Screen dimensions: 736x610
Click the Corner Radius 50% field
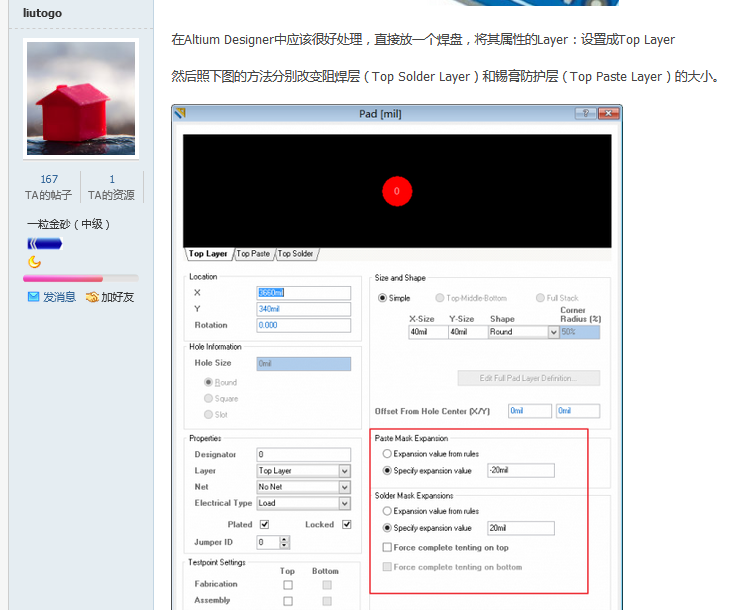coord(580,332)
